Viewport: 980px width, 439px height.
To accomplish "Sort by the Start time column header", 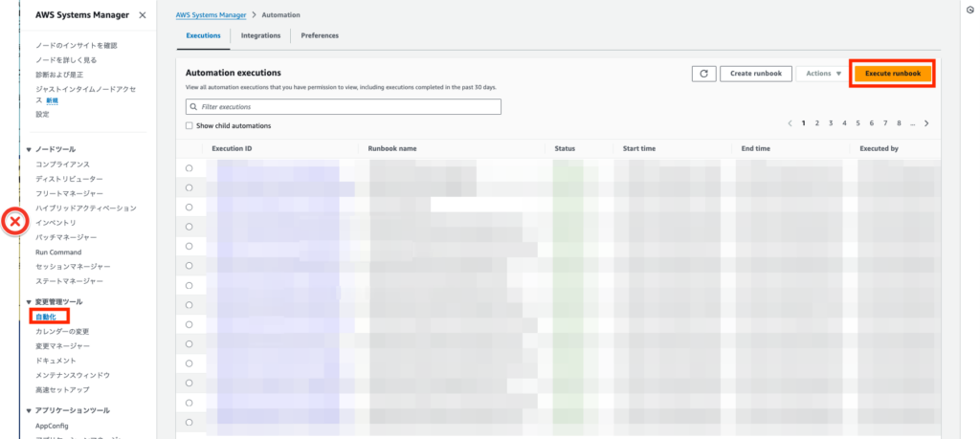I will 638,148.
